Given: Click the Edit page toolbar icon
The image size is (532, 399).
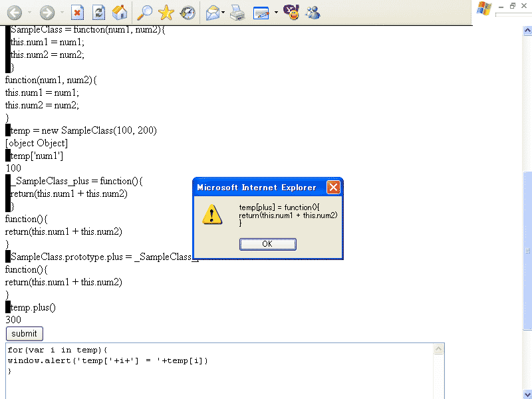Looking at the screenshot, I should pyautogui.click(x=261, y=13).
